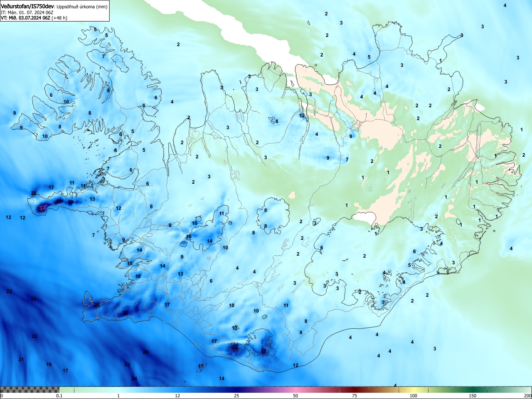
Task: Select the '(+48 h)' forecast offset text
Action: pyautogui.click(x=59, y=18)
